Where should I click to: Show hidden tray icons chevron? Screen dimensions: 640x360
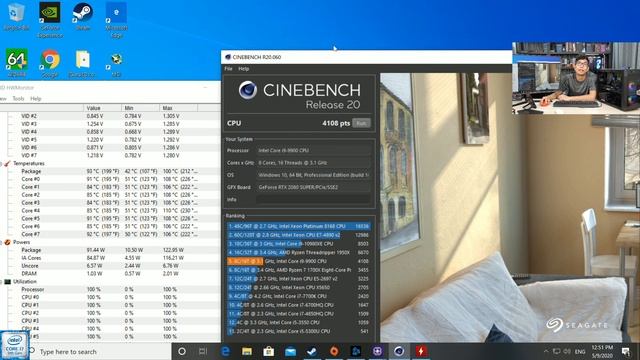point(546,351)
